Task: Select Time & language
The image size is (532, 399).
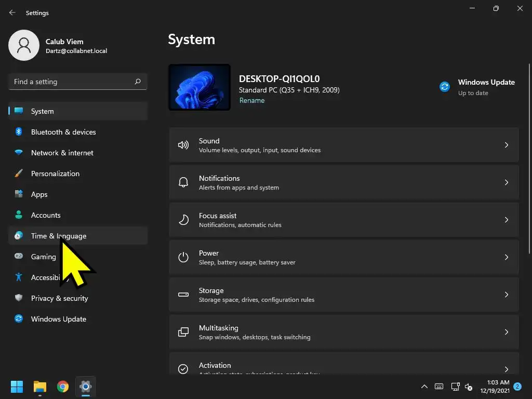Action: pyautogui.click(x=78, y=235)
